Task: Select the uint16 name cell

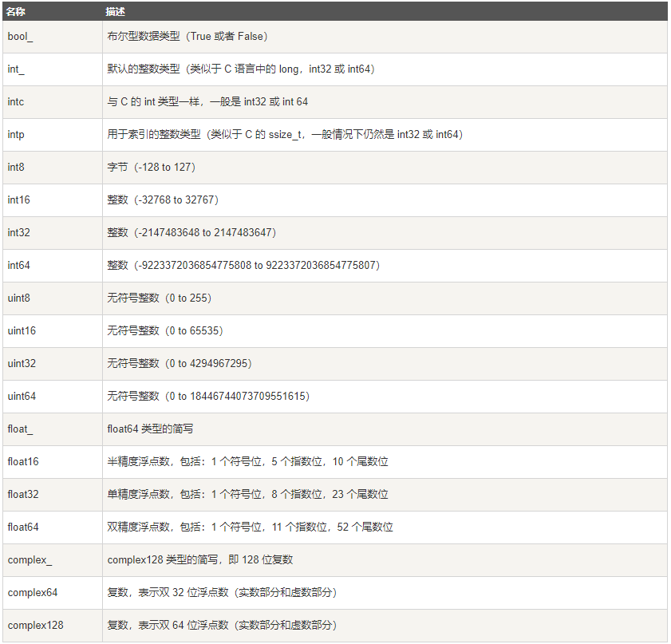Action: click(52, 331)
